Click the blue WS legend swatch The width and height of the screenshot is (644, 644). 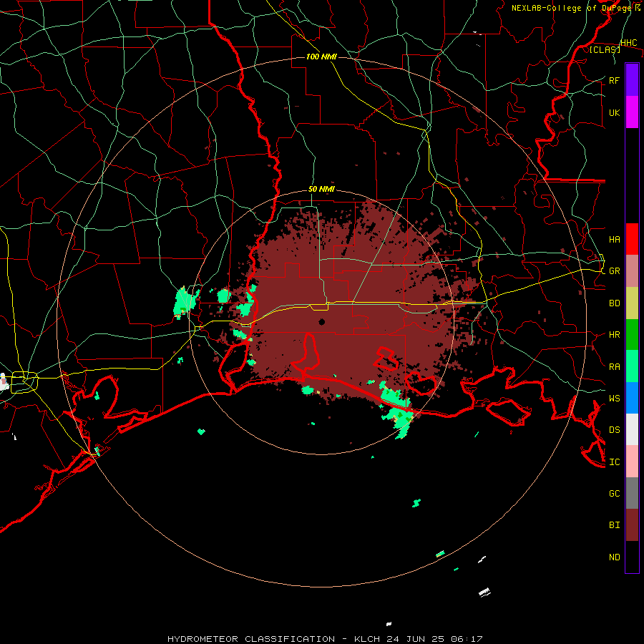click(x=632, y=398)
